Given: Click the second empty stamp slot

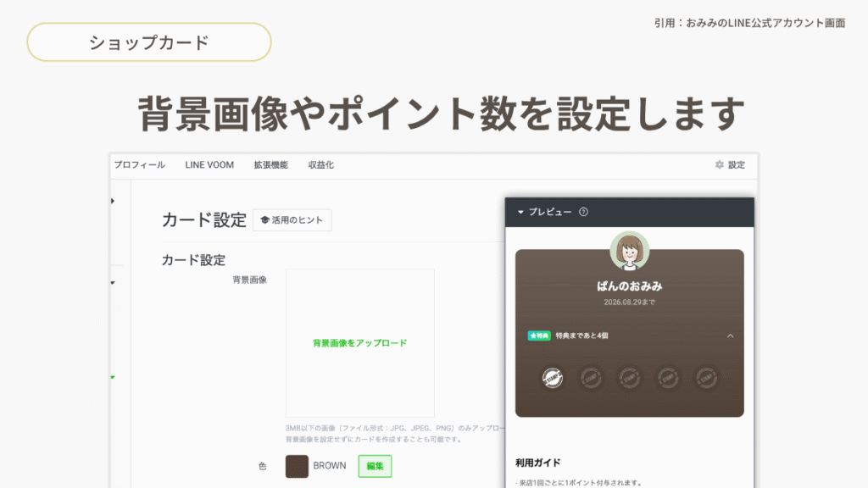Looking at the screenshot, I should pos(591,378).
